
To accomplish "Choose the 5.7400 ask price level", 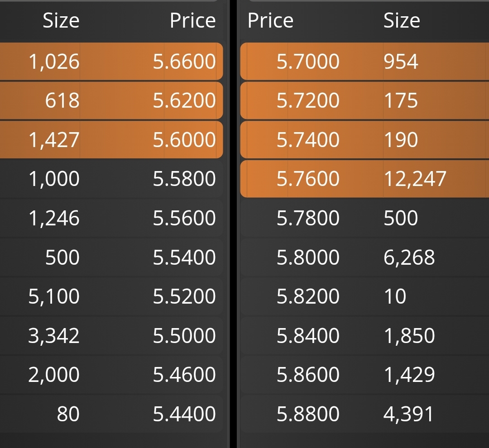I will 364,140.
